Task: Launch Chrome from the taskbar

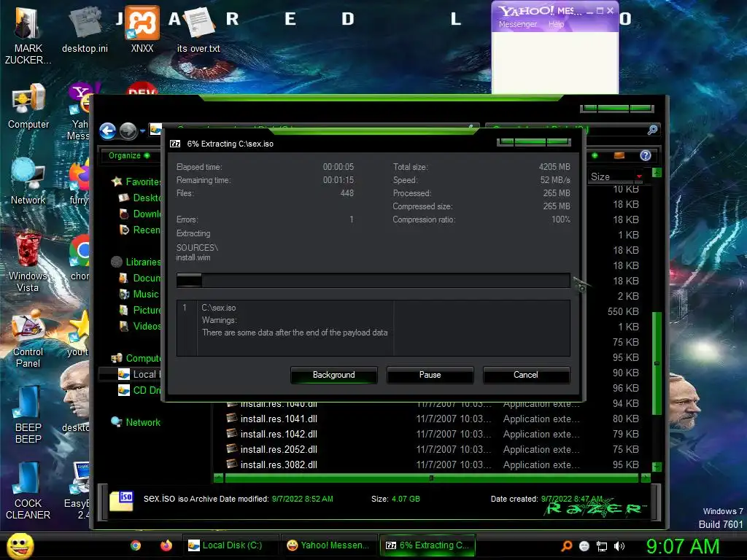Action: [135, 545]
